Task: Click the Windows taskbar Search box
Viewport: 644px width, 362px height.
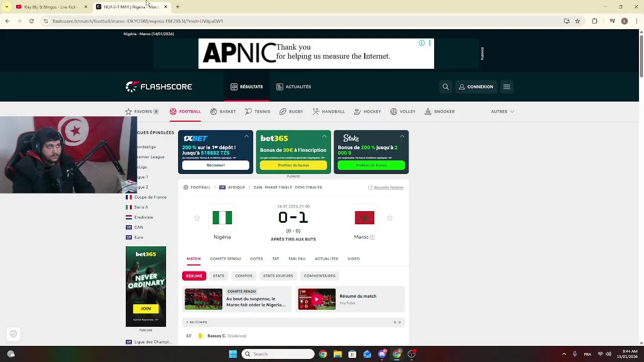Action: pos(278,354)
